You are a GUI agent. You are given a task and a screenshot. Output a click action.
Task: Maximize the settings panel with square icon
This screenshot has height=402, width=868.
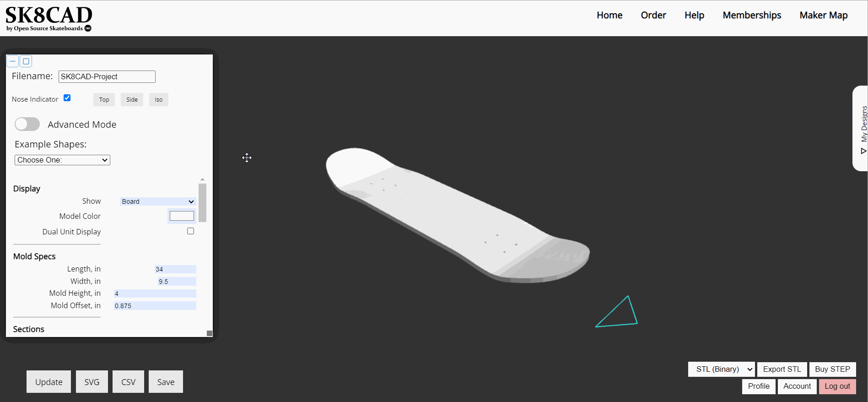tap(26, 61)
